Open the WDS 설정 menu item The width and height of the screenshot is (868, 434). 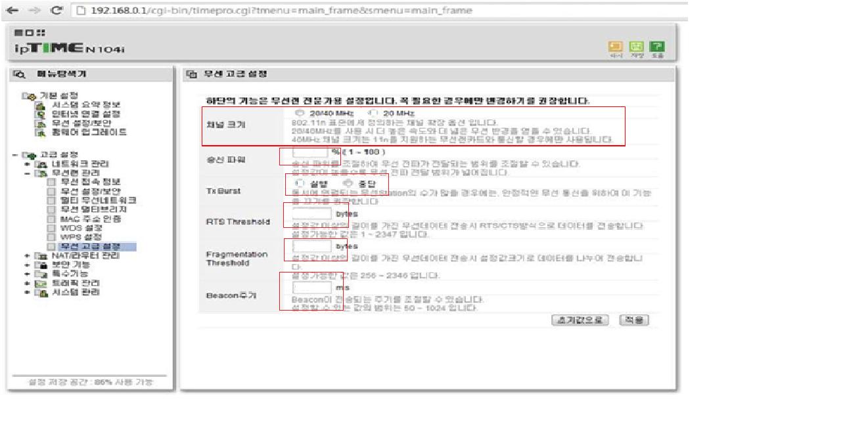click(x=81, y=228)
